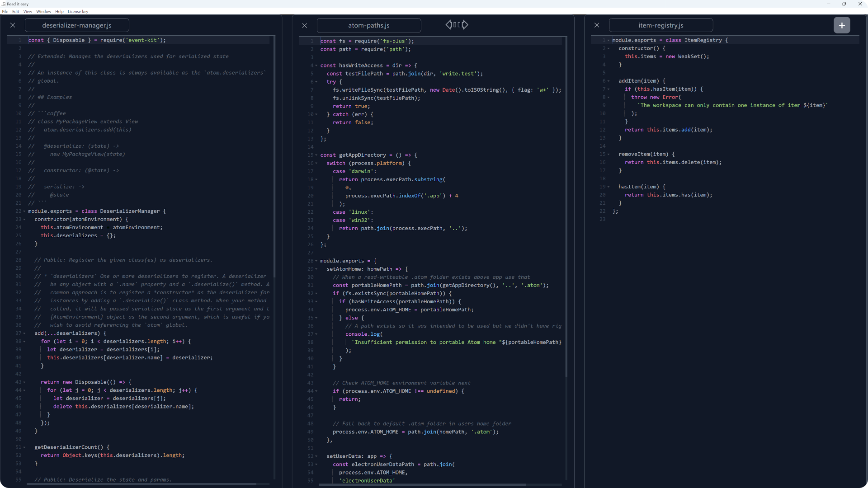
Task: Collapse class ItemRegistry fold at line 1
Action: (x=609, y=40)
